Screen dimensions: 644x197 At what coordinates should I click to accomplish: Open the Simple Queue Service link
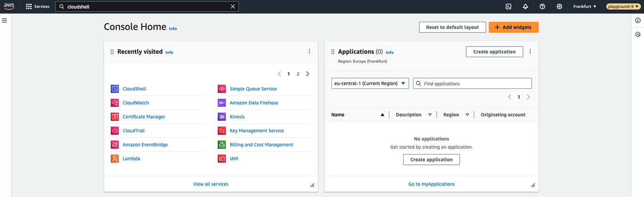coord(253,89)
